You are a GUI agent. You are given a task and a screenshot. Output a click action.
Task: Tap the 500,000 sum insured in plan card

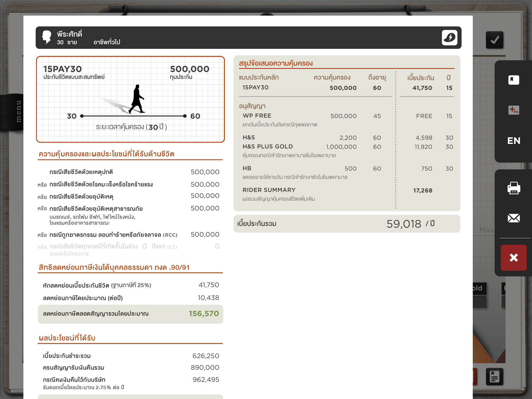[190, 69]
